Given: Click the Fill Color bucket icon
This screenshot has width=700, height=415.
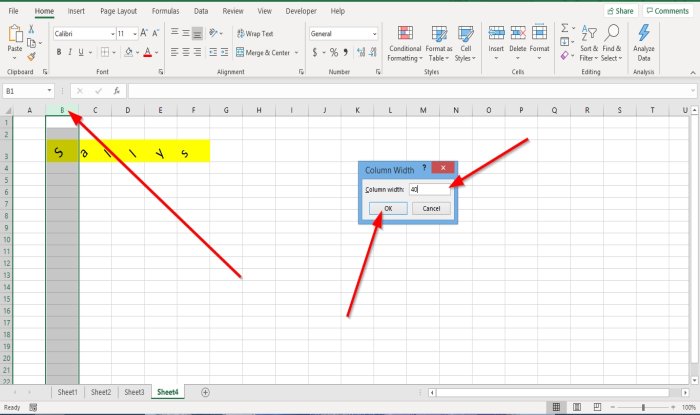Looking at the screenshot, I should point(129,52).
